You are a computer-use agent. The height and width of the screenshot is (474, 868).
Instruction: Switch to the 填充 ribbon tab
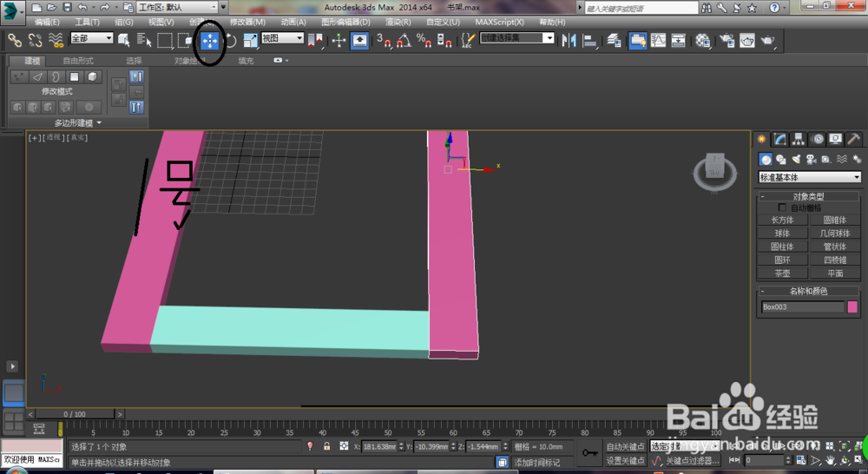[246, 61]
